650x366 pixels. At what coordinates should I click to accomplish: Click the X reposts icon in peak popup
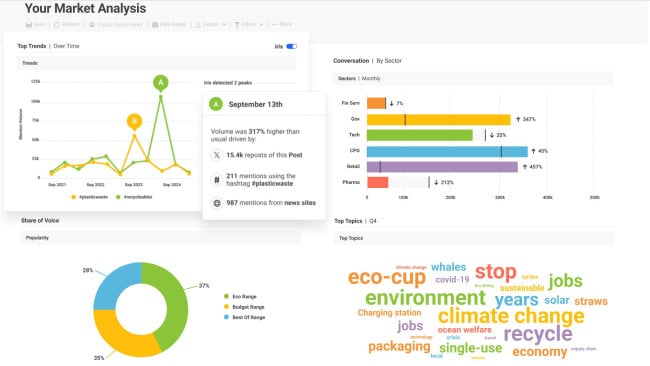[216, 155]
